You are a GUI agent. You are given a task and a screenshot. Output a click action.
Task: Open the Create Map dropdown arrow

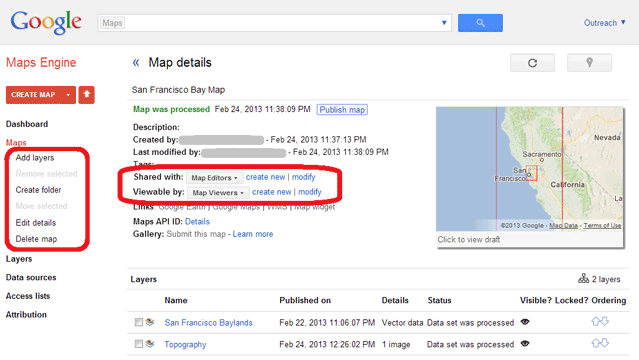[x=68, y=95]
